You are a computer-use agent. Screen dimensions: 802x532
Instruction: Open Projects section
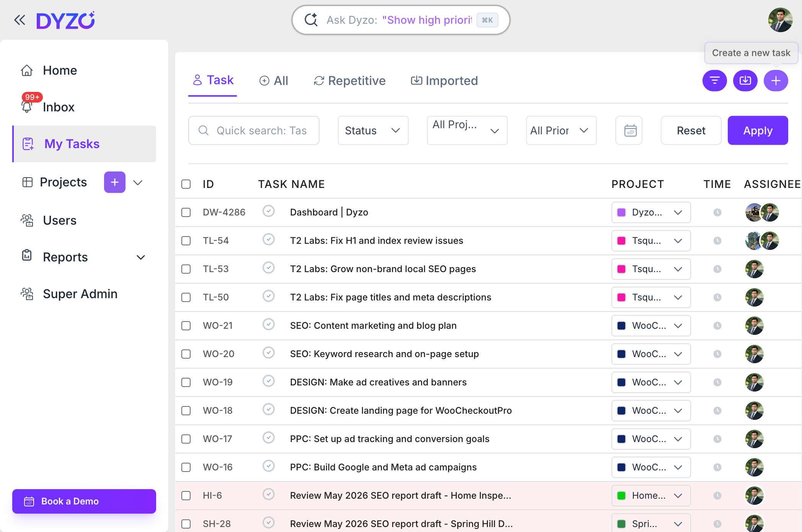63,182
